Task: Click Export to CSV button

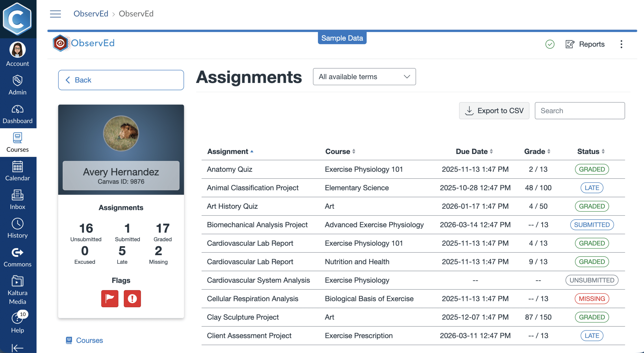Action: tap(494, 111)
